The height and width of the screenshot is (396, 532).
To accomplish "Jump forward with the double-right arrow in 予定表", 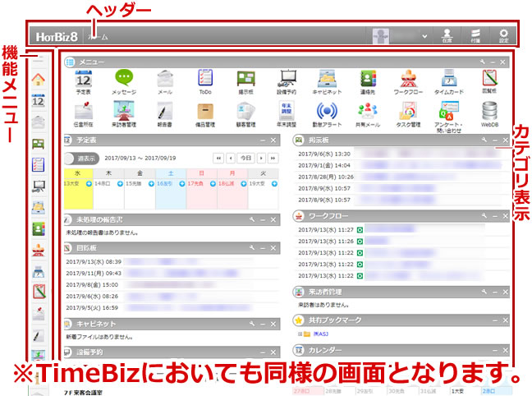I will click(x=273, y=158).
